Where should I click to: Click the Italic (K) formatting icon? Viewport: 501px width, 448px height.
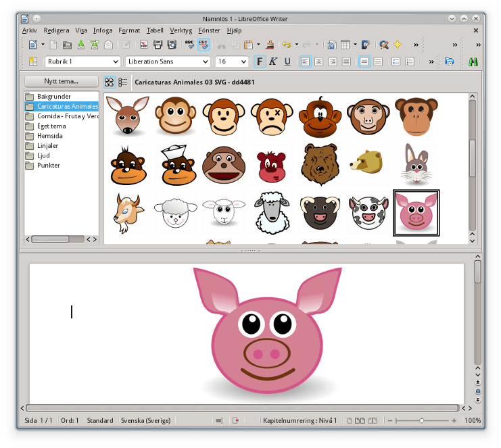tap(273, 61)
